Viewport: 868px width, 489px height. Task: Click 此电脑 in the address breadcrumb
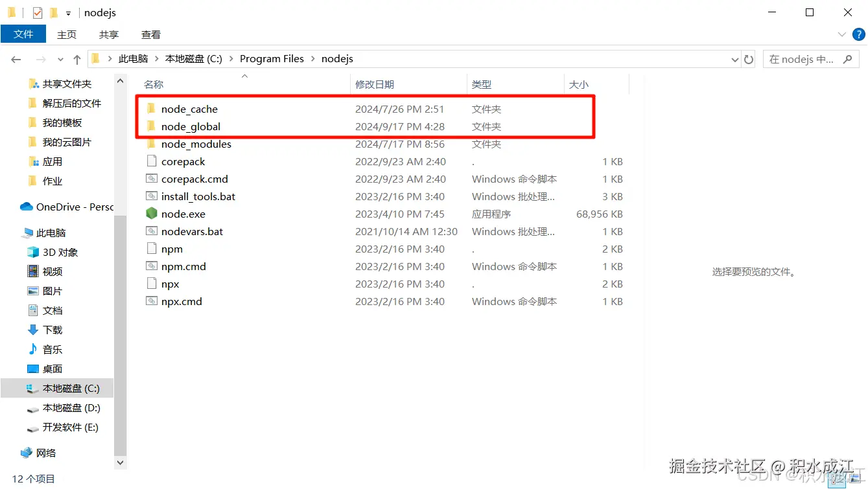pyautogui.click(x=133, y=59)
